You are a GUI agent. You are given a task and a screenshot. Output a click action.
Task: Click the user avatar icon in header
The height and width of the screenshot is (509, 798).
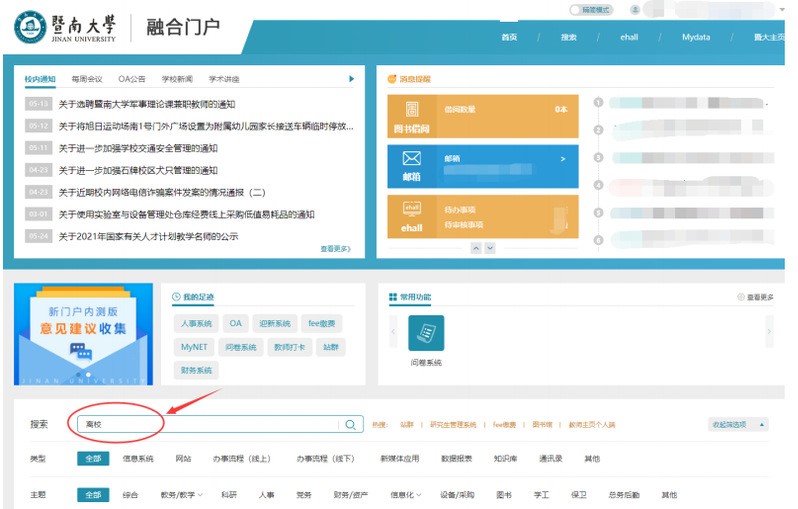[634, 9]
